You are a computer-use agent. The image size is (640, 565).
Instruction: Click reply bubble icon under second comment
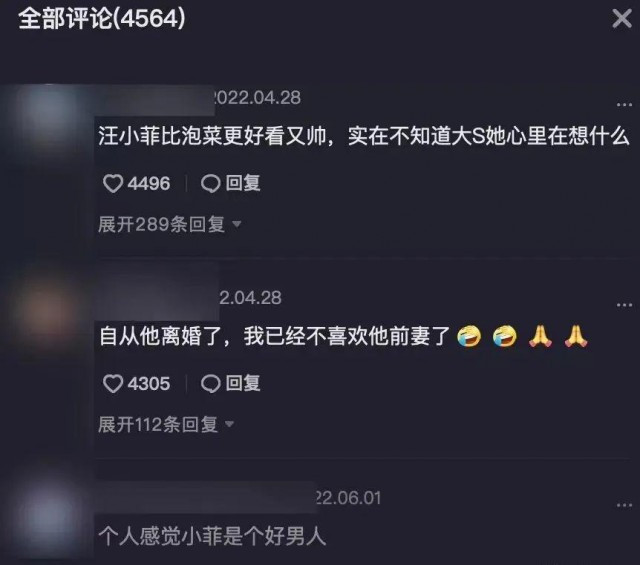point(211,384)
